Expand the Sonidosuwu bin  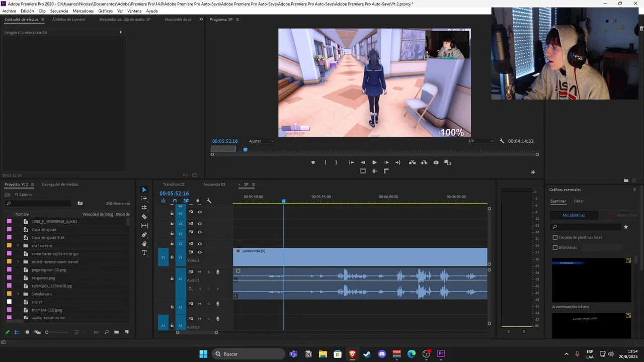18,294
